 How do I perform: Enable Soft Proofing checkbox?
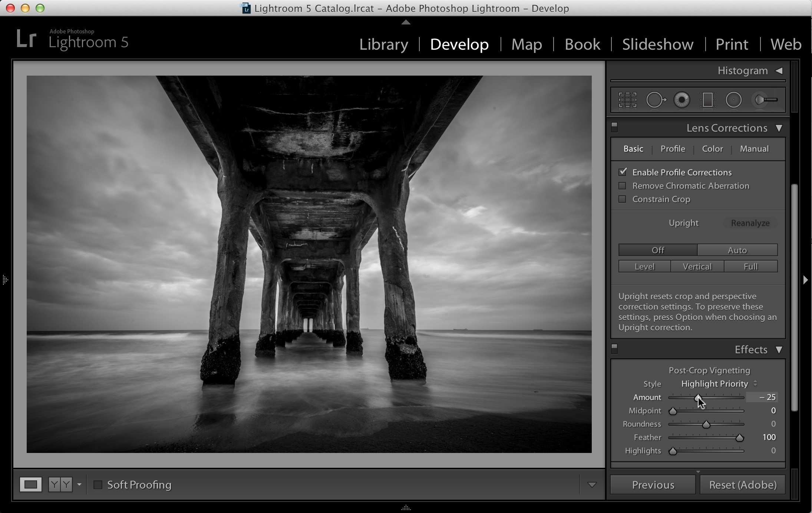click(x=98, y=484)
